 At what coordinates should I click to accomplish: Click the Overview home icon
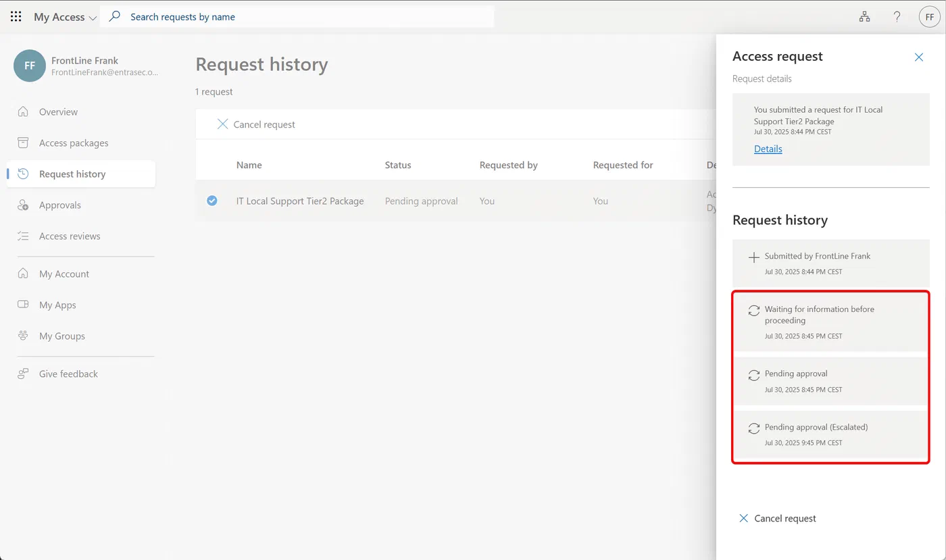coord(23,111)
